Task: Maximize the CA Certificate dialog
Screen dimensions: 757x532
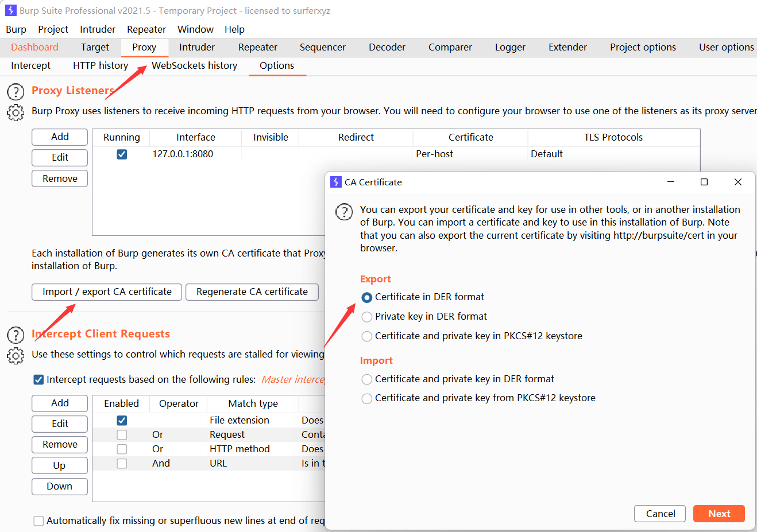Action: 704,182
